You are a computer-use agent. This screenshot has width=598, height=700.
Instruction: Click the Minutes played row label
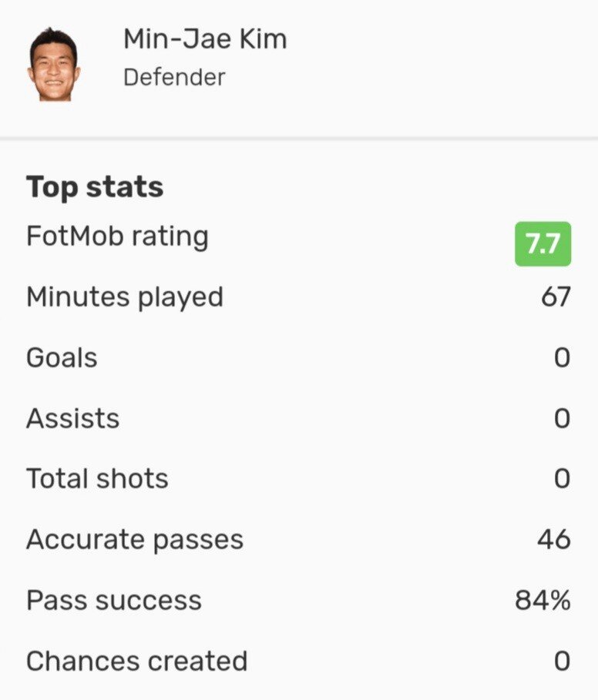pos(125,297)
